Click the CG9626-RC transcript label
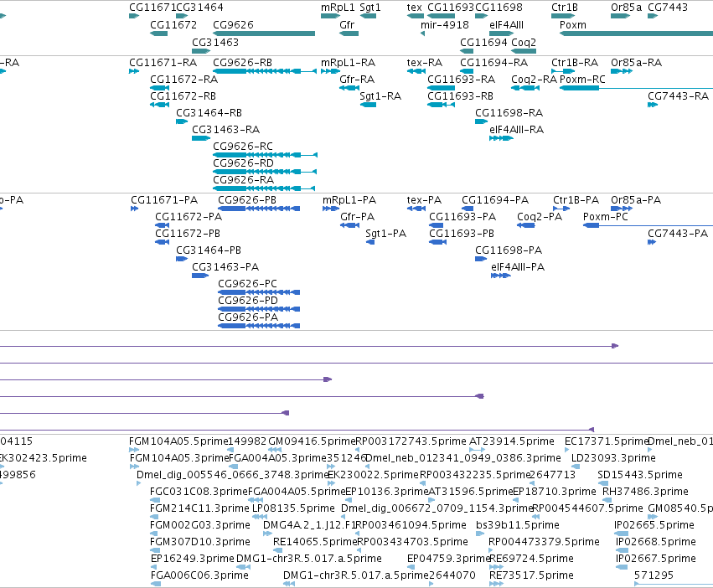The height and width of the screenshot is (588, 713). [x=243, y=146]
